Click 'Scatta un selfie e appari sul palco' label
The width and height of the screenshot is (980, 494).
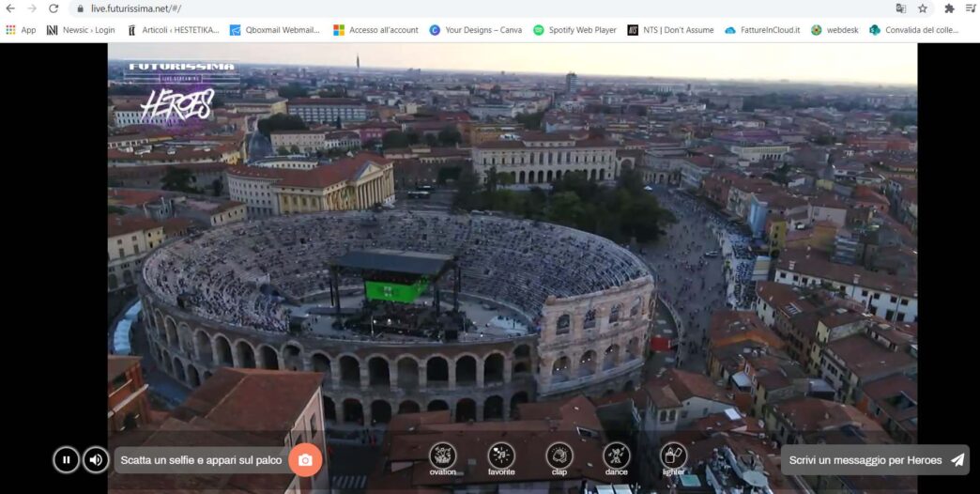pos(201,460)
